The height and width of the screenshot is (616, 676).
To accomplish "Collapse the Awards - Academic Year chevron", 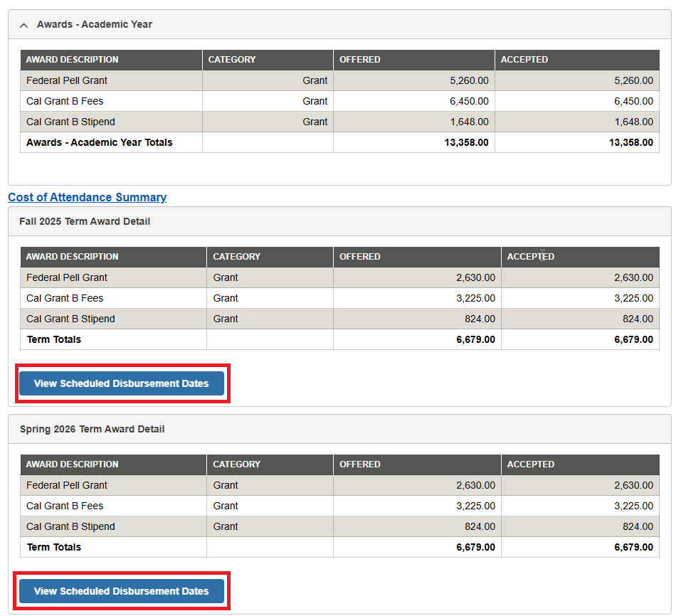I will (23, 25).
